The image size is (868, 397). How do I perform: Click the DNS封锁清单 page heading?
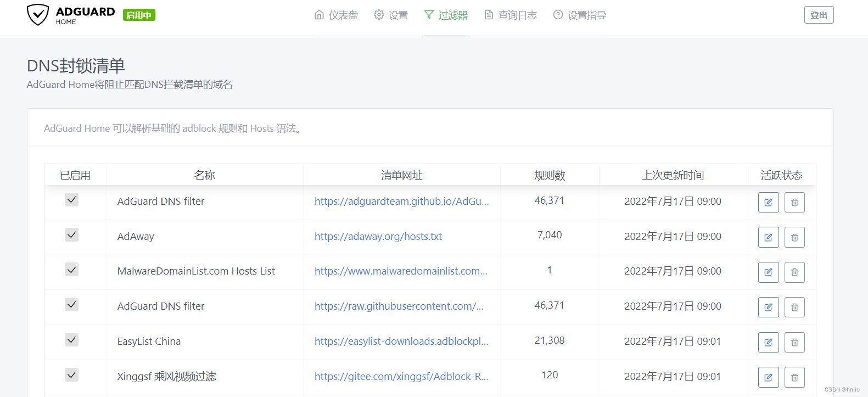coord(76,66)
